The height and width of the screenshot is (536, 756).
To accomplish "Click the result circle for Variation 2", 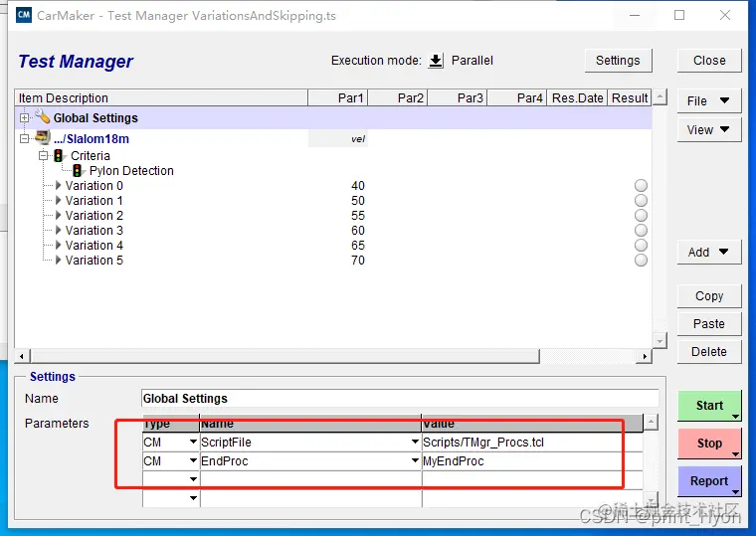I will [x=641, y=216].
